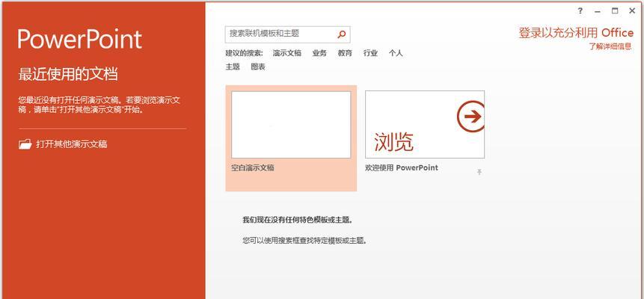The height and width of the screenshot is (299, 644).
Task: Select the 演示文稿 suggested search
Action: [x=286, y=53]
